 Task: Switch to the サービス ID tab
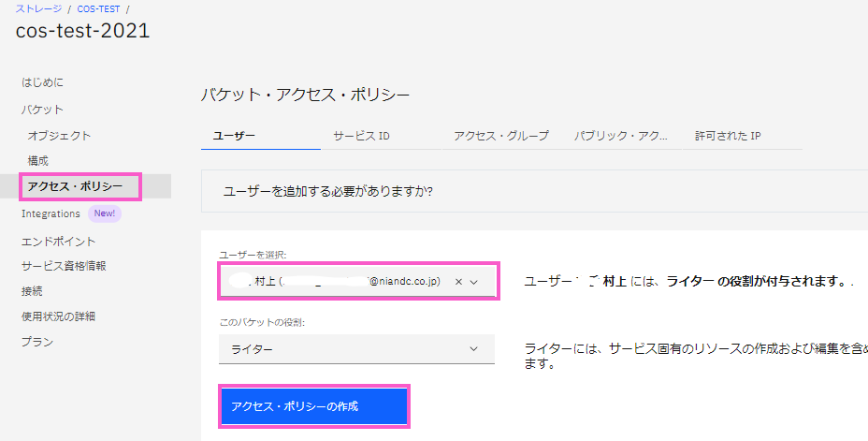coord(361,136)
